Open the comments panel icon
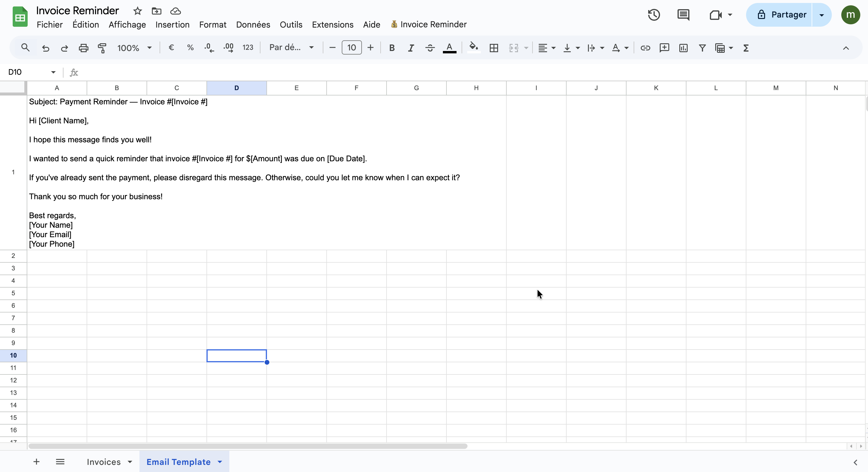The width and height of the screenshot is (868, 472). [683, 15]
